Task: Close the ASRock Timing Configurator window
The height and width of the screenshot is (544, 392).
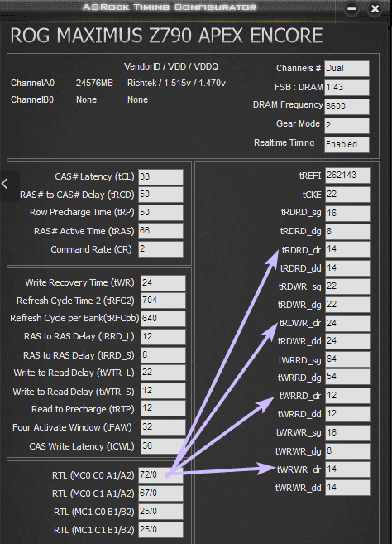Action: coord(375,8)
